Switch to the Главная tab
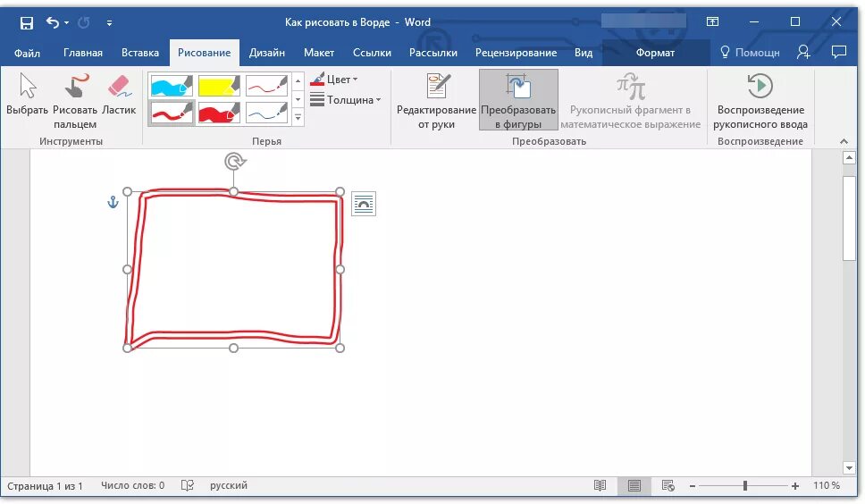This screenshot has width=865, height=504. point(83,53)
